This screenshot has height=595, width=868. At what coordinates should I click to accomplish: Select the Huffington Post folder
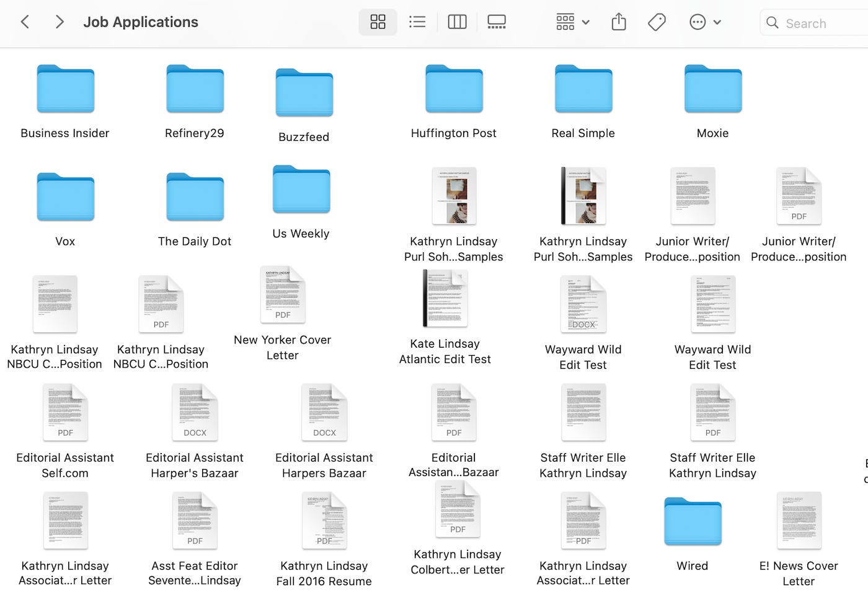(454, 89)
